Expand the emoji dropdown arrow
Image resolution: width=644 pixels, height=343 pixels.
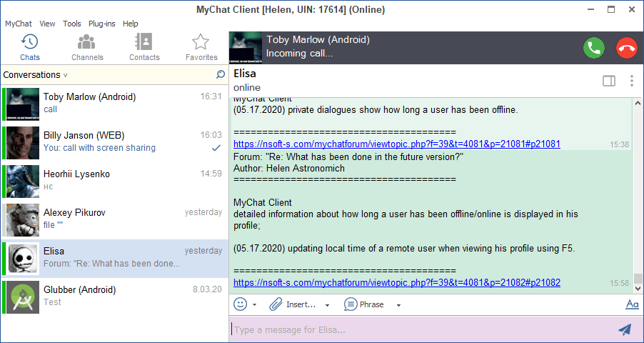[x=254, y=304]
